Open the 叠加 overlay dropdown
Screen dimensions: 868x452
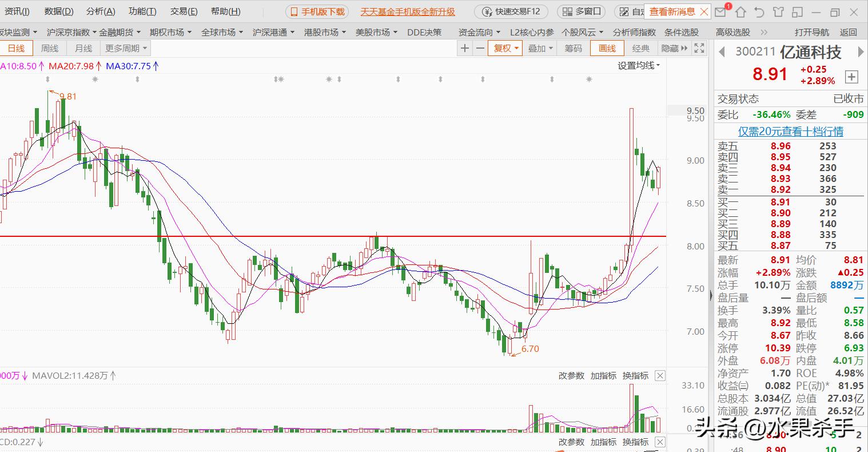540,48
